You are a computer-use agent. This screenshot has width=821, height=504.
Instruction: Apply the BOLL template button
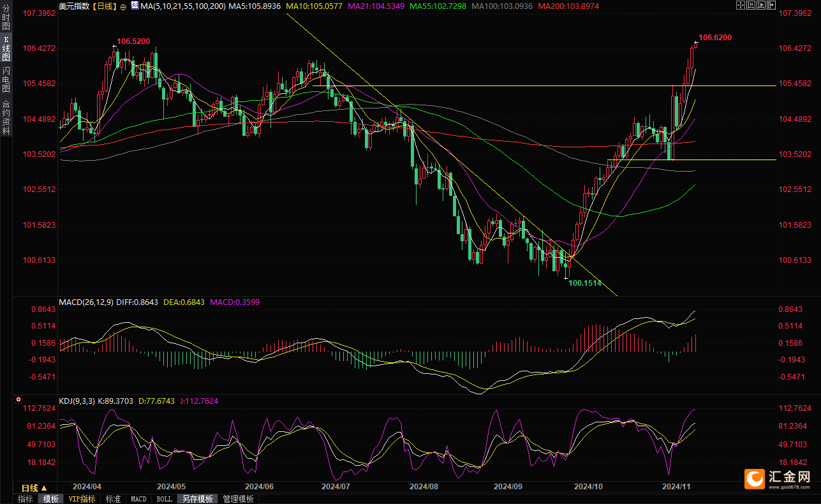[164, 499]
